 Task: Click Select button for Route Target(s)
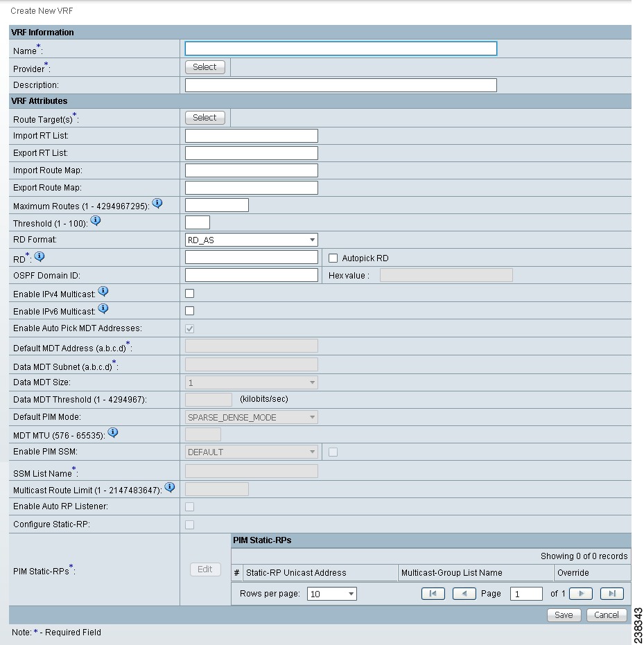coord(205,118)
